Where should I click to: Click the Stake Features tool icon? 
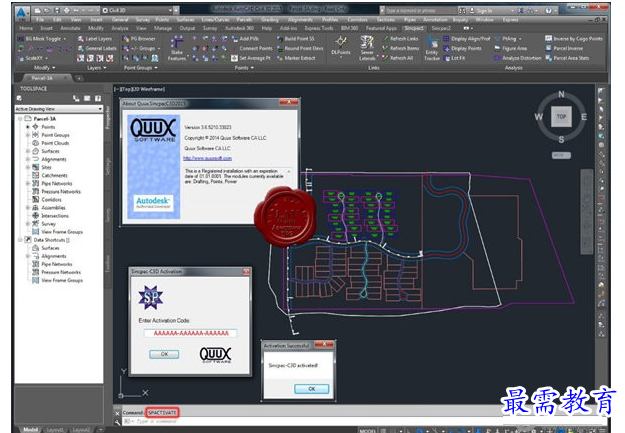pos(177,42)
